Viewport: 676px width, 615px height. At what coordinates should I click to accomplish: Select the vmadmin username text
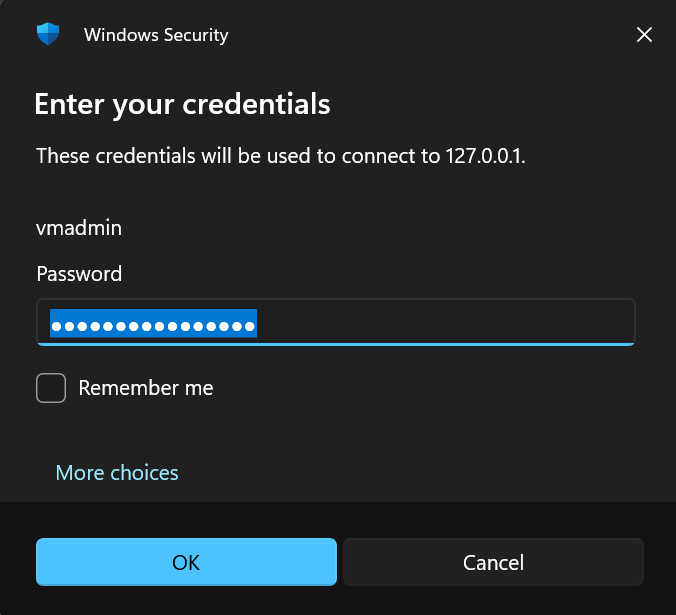point(79,228)
